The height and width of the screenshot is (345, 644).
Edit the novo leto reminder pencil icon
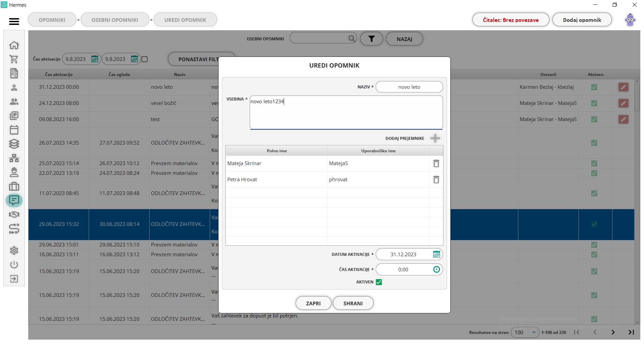click(x=623, y=87)
